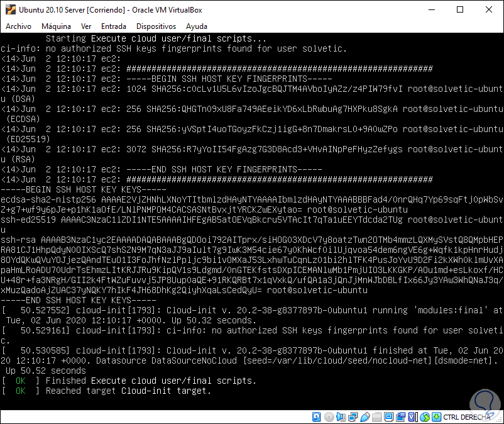This screenshot has width=504, height=424.
Task: Click the audio speaker status icon
Action: point(341,417)
